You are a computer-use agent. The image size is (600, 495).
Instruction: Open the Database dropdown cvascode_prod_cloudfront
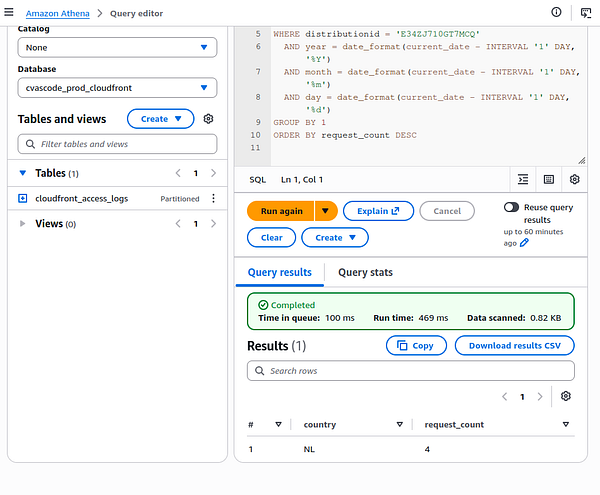(117, 88)
